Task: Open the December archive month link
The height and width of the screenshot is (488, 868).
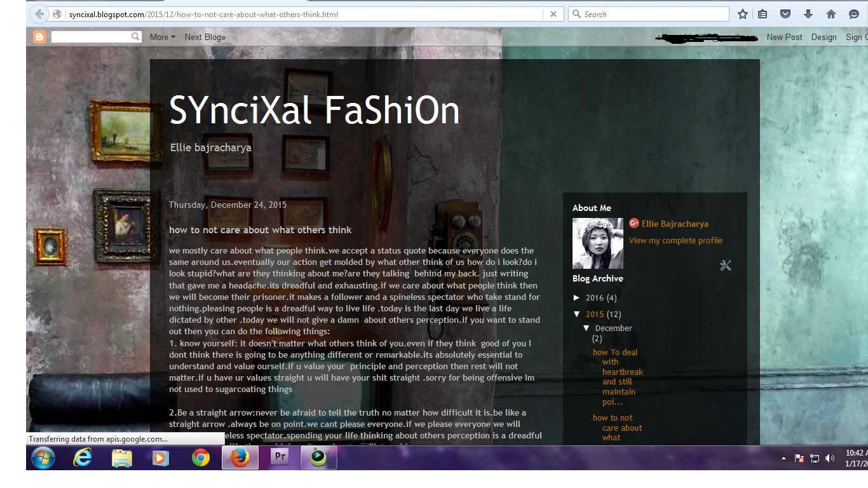Action: coord(614,328)
